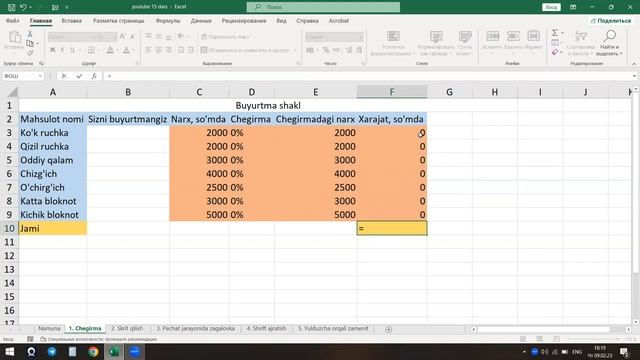640x360 pixels.
Task: Confirm formula entry with checkmark
Action: tap(79, 76)
